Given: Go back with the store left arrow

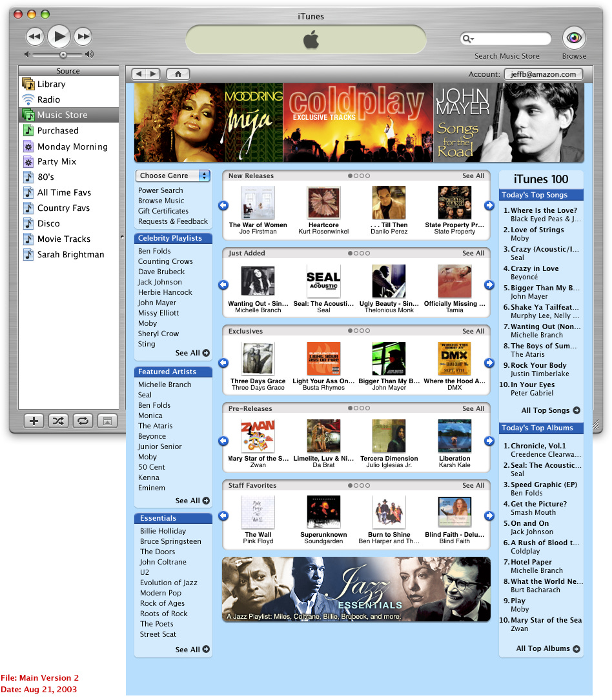Looking at the screenshot, I should (139, 74).
